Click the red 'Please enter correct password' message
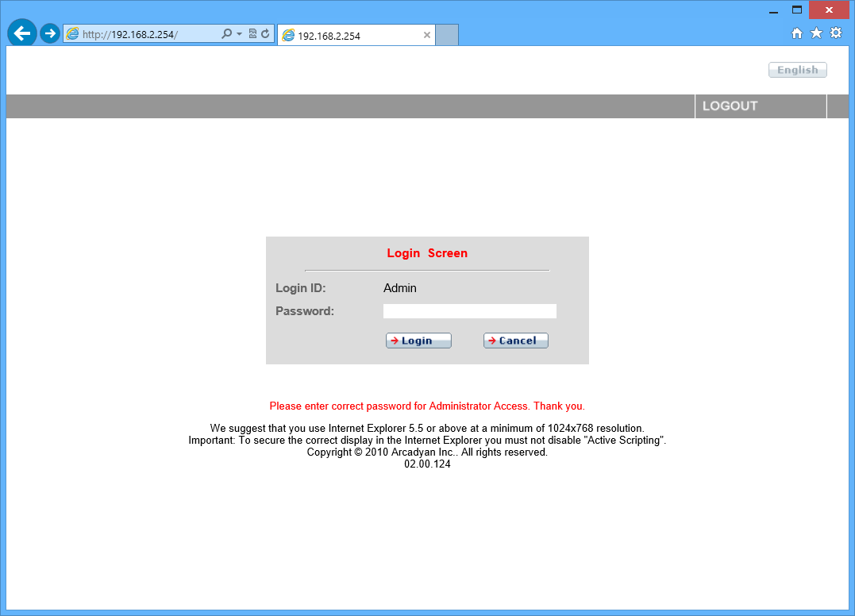The height and width of the screenshot is (616, 855). click(427, 406)
